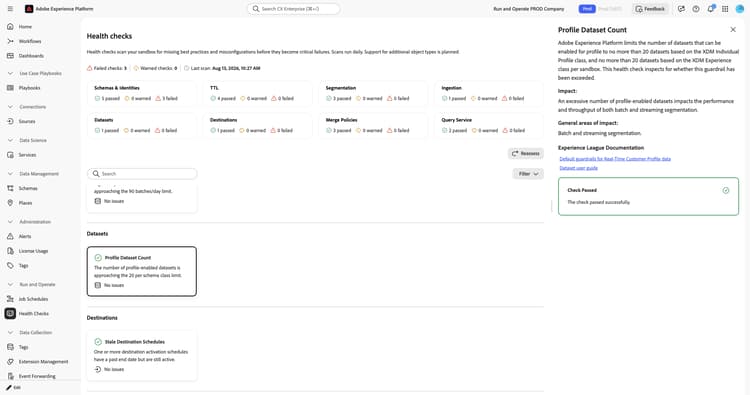Collapse the Data Management section
This screenshot has height=395, width=750.
click(x=10, y=174)
